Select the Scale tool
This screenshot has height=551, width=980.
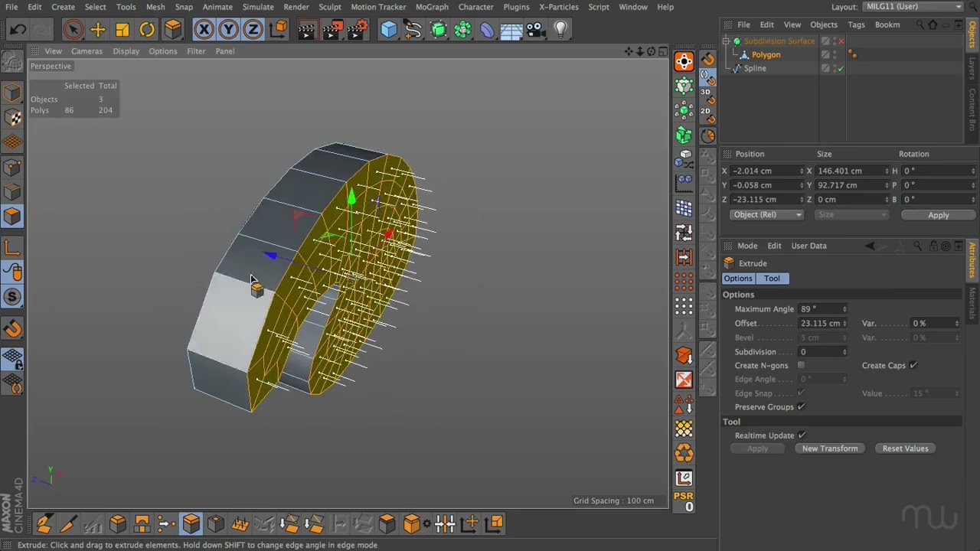tap(122, 30)
